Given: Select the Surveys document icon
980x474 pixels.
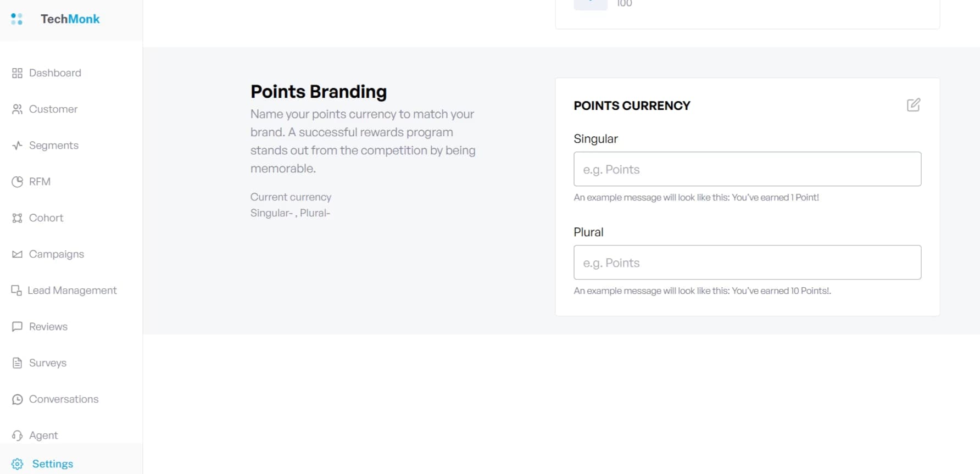Looking at the screenshot, I should [17, 363].
